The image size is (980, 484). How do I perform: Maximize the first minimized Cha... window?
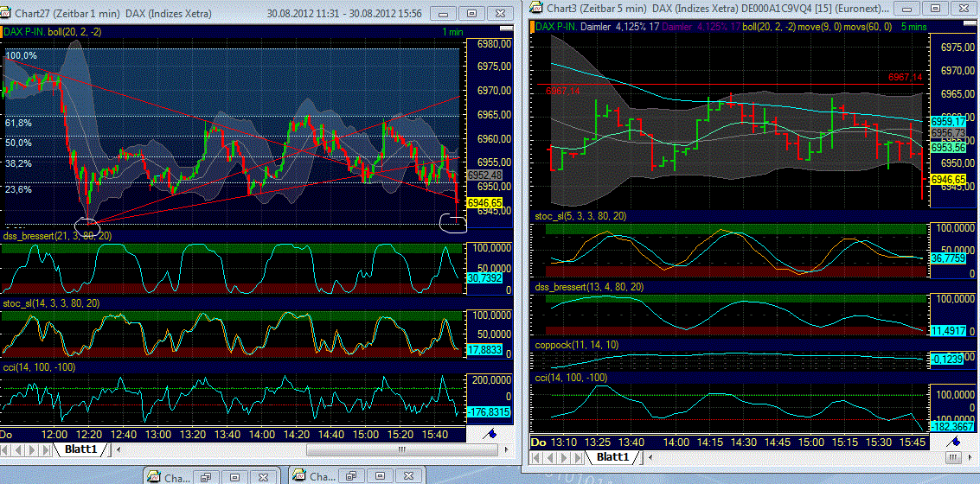[234, 476]
